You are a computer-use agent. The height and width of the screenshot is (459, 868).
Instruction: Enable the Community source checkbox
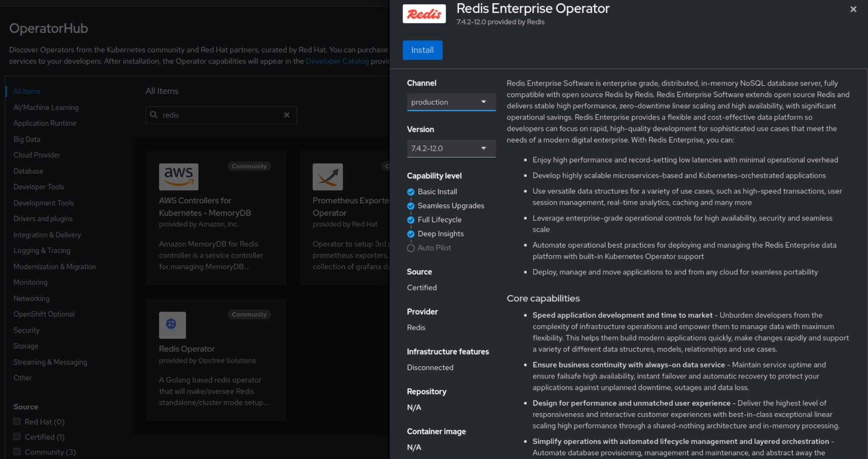(17, 451)
